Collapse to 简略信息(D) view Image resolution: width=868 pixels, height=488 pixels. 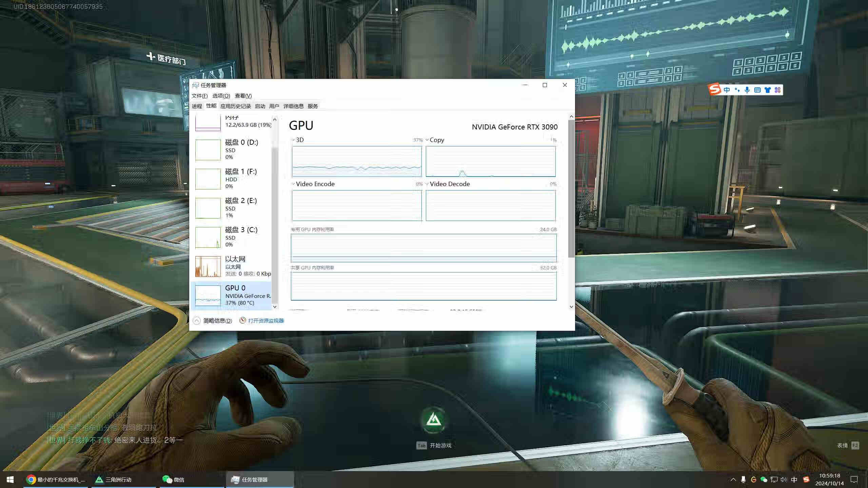pyautogui.click(x=213, y=321)
